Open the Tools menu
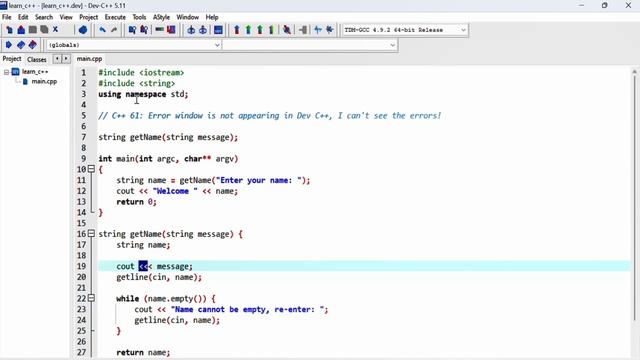The height and width of the screenshot is (360, 640). (x=139, y=17)
